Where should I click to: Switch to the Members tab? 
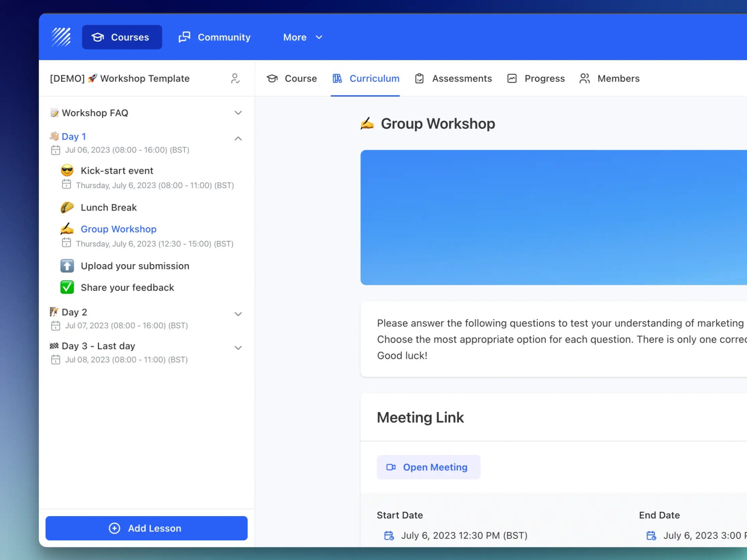(x=609, y=78)
